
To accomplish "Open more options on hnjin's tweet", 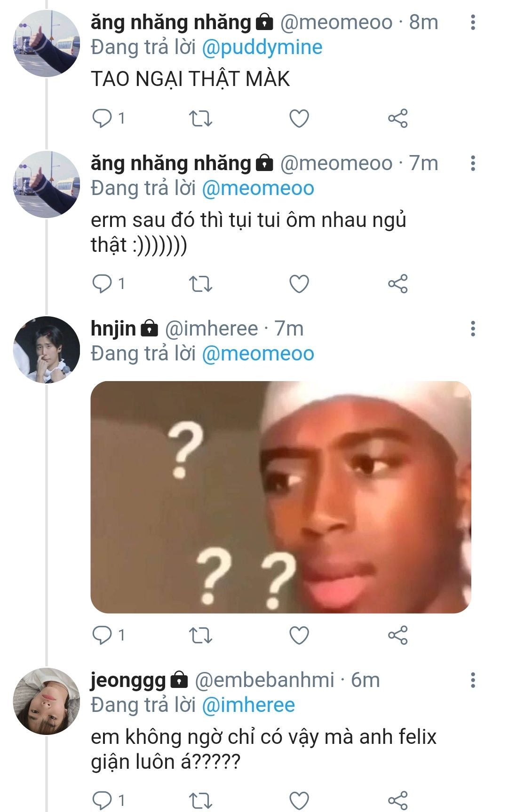I will (473, 329).
